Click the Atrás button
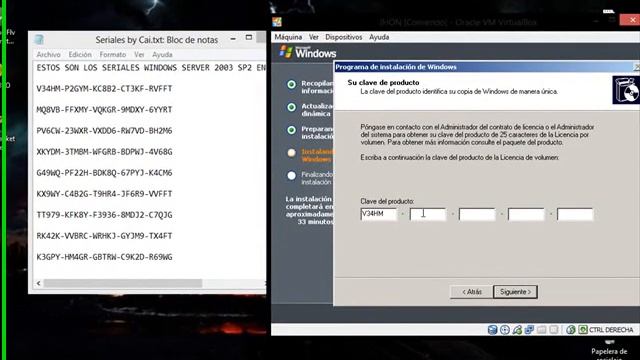 pyautogui.click(x=471, y=292)
